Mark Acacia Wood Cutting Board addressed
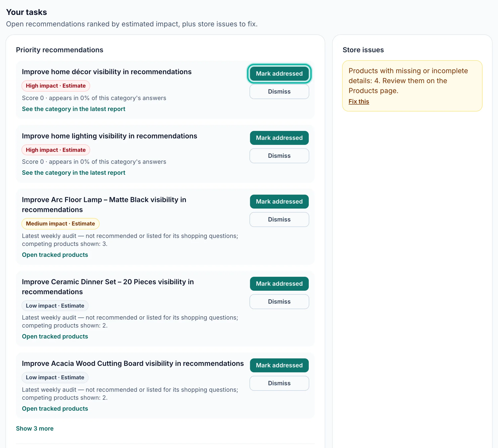 [x=279, y=365]
